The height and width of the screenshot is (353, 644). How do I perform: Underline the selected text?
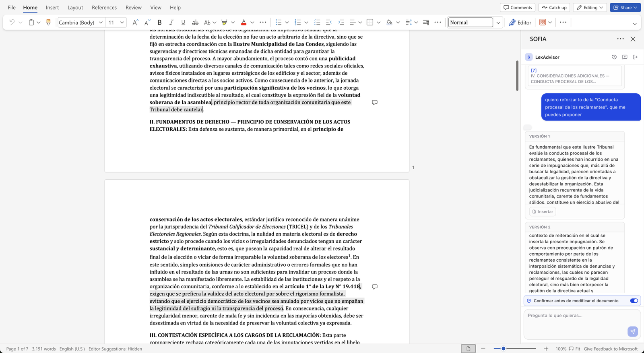(x=183, y=23)
